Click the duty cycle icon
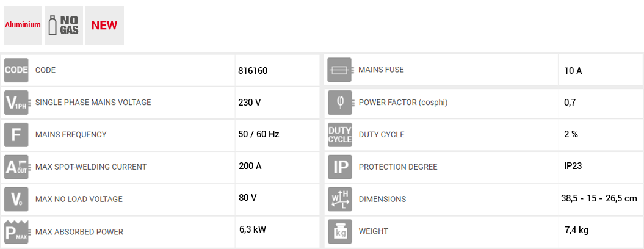The height and width of the screenshot is (249, 644). 339,135
